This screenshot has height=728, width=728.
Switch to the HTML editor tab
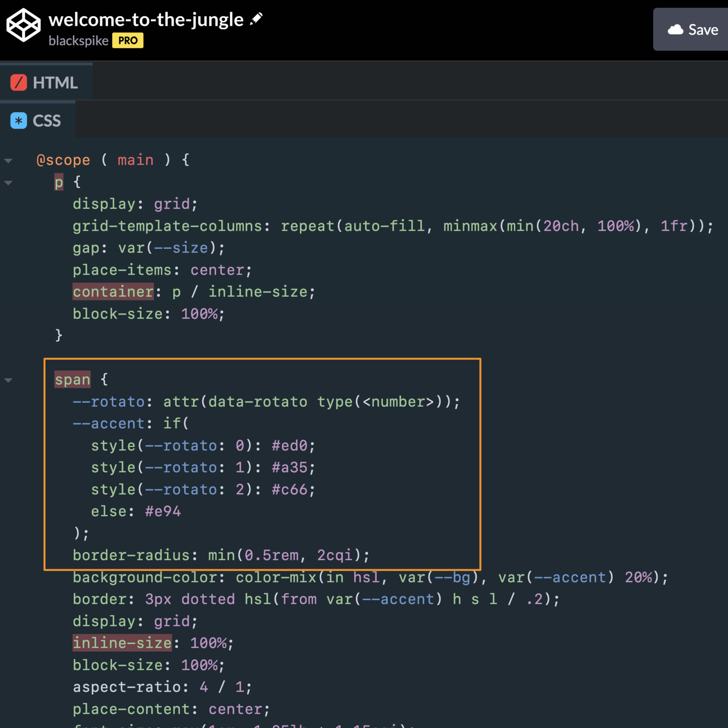coord(46,82)
